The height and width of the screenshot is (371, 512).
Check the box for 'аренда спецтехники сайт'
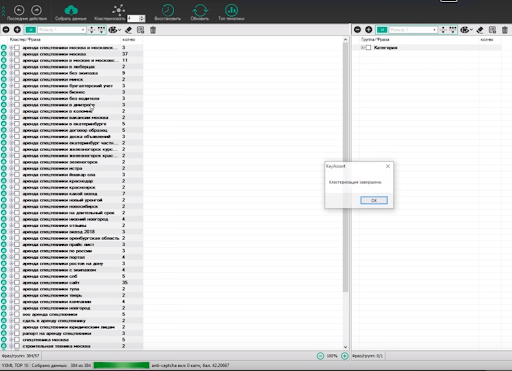[x=17, y=283]
